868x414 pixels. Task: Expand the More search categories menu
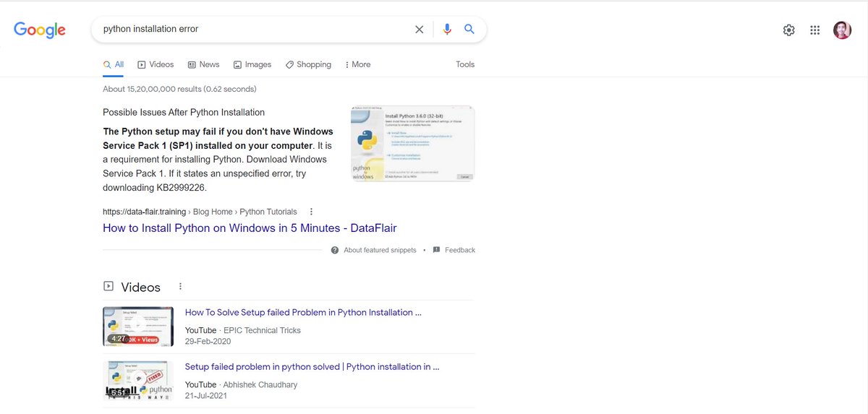(357, 64)
